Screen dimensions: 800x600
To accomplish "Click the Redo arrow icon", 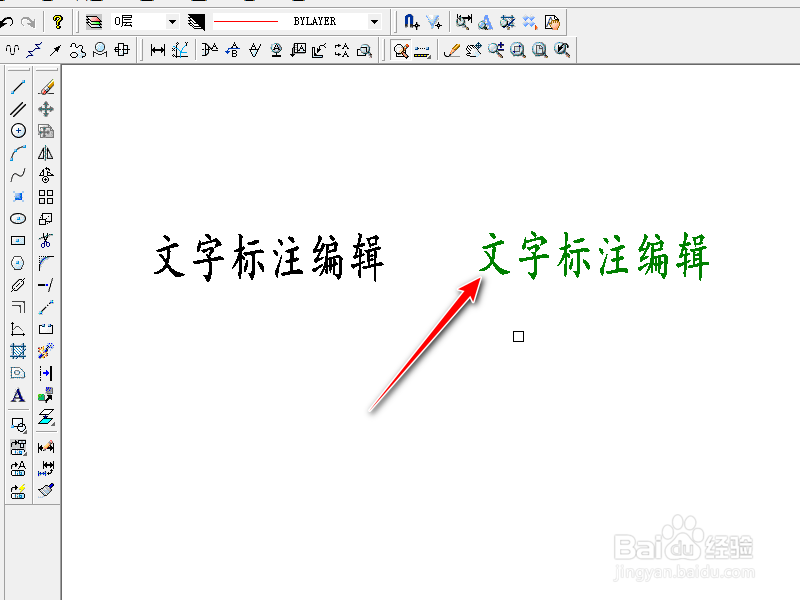I will [28, 22].
